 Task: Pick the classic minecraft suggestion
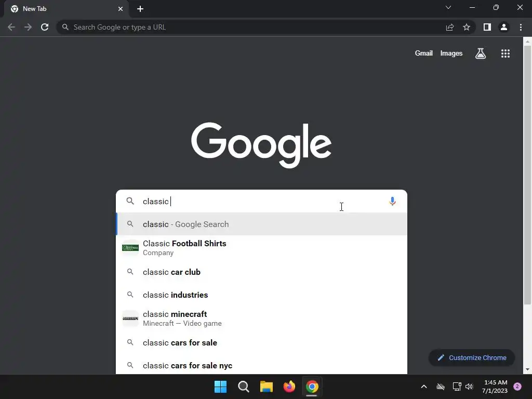coord(261,318)
